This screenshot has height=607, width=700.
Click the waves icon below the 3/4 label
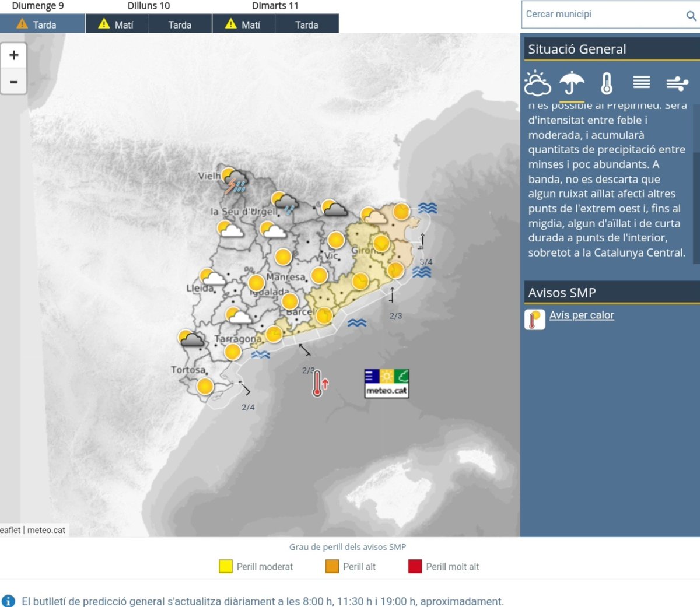422,272
